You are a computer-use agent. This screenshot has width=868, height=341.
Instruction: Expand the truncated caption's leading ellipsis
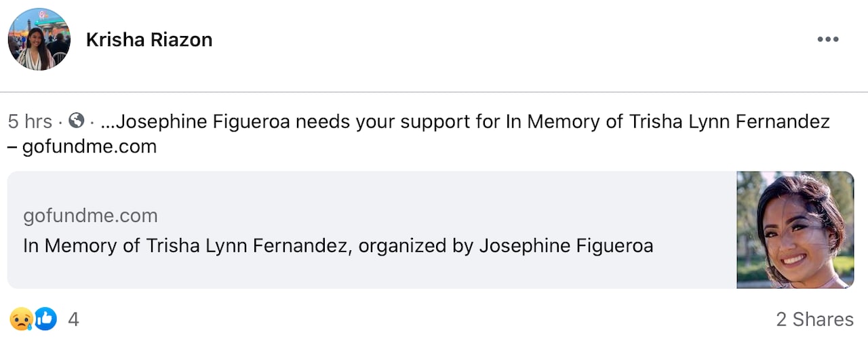[x=108, y=122]
